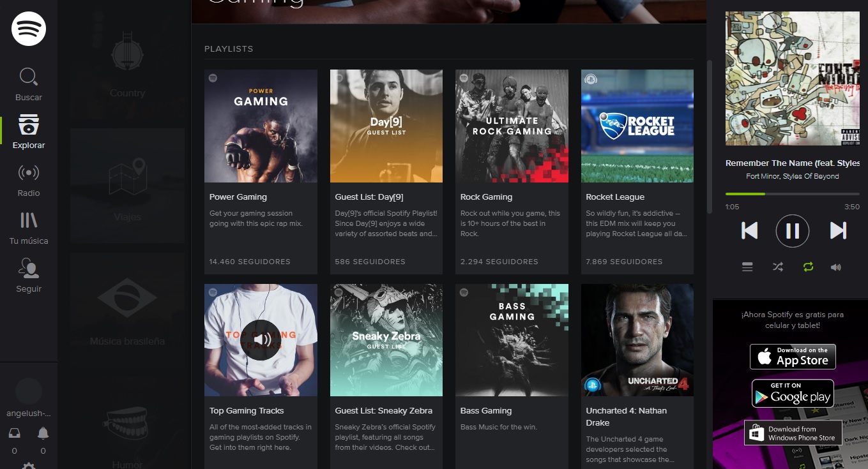
Task: Select the Explorar tab in sidebar
Action: coord(29,132)
